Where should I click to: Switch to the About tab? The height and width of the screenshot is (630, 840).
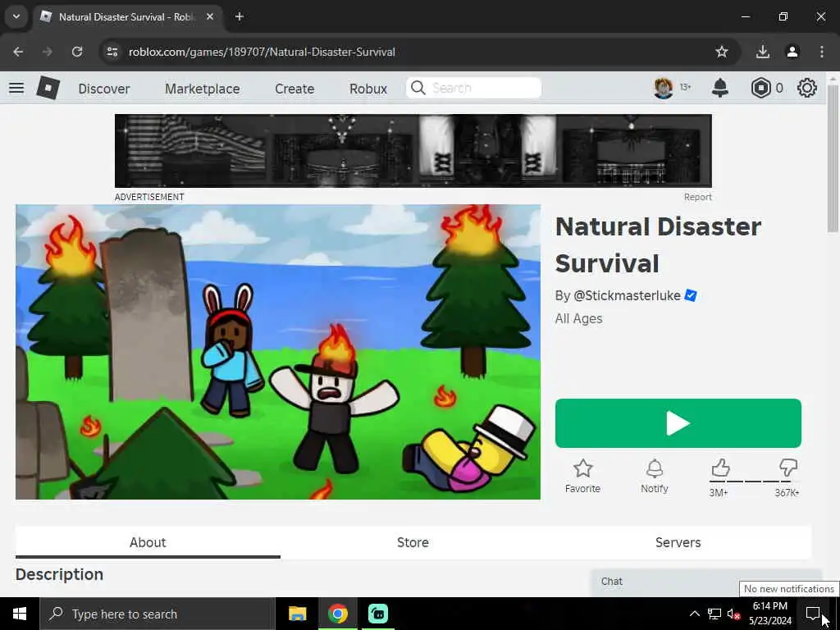(x=148, y=542)
